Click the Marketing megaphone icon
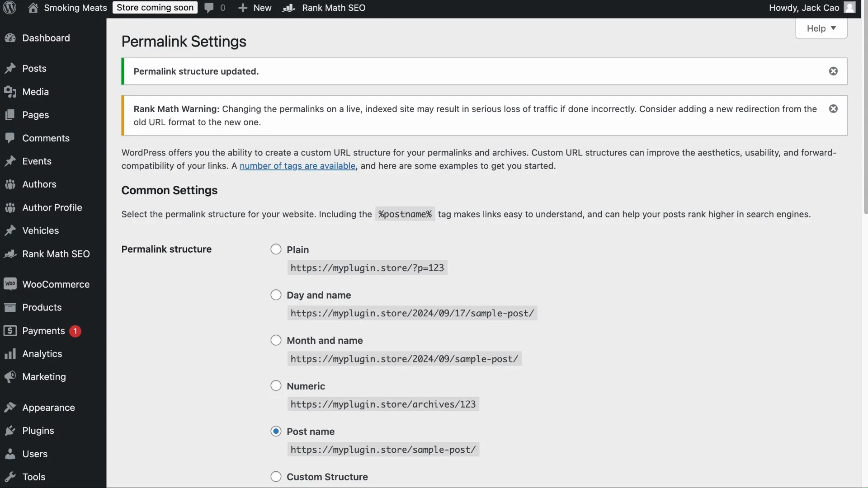 [x=10, y=377]
